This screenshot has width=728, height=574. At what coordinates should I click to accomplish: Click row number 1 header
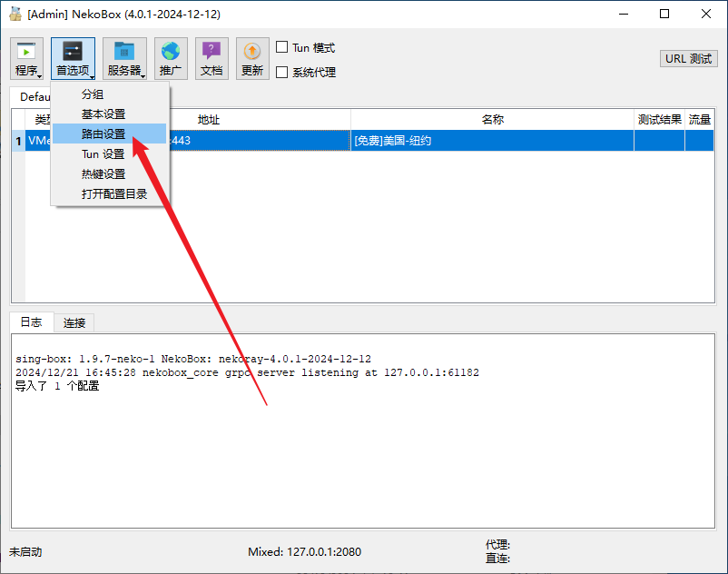click(x=18, y=141)
